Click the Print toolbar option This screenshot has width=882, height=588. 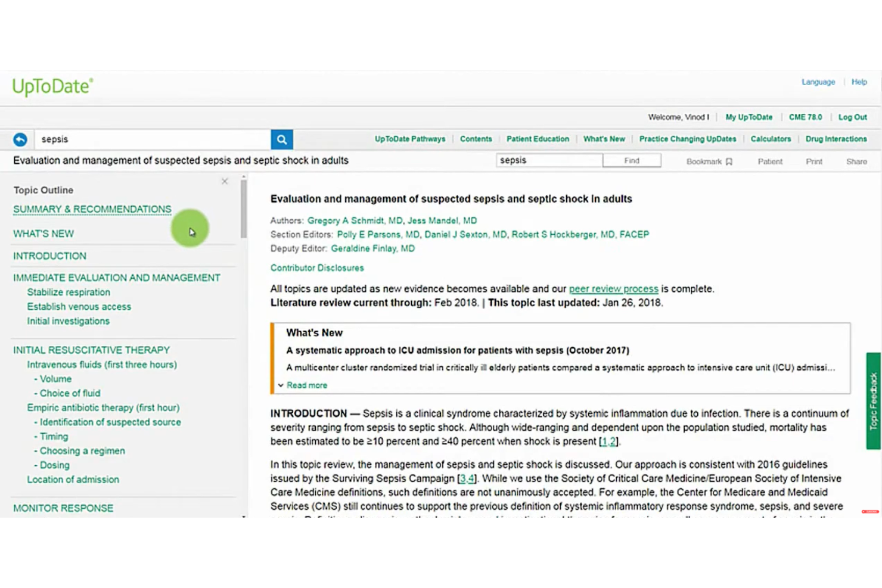click(x=814, y=161)
